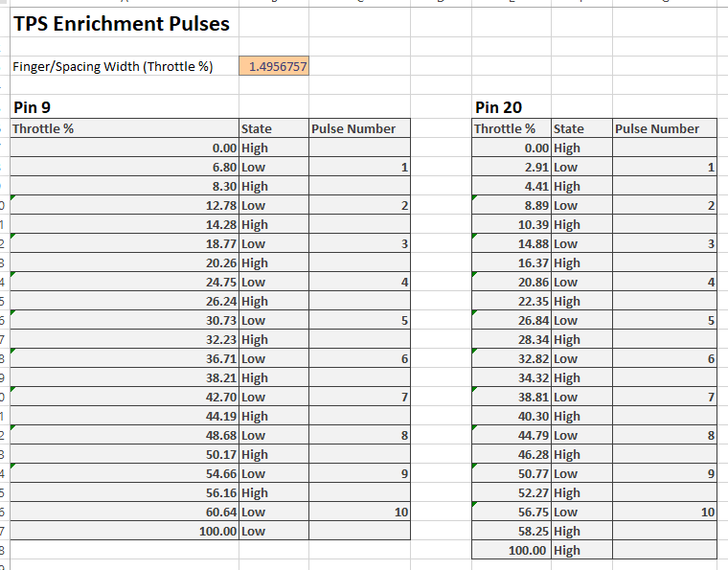Image resolution: width=728 pixels, height=570 pixels.
Task: Select the 12.78 cell with green error marker
Action: point(125,205)
